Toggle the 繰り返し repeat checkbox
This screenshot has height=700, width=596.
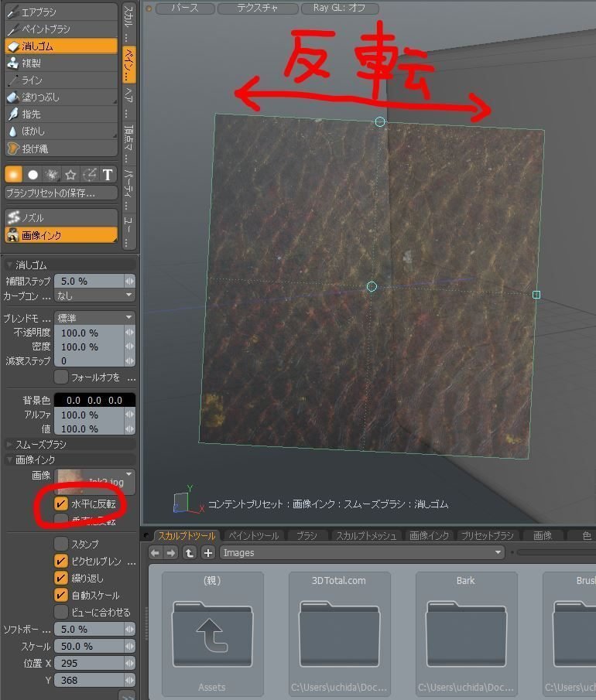61,578
